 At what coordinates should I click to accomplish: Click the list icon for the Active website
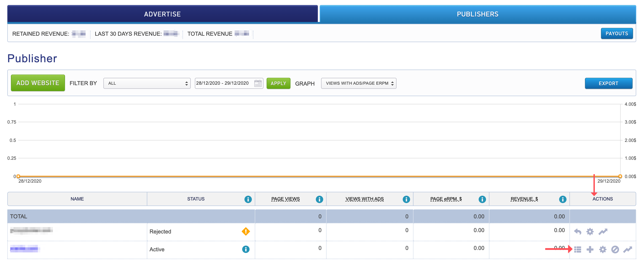click(x=577, y=249)
